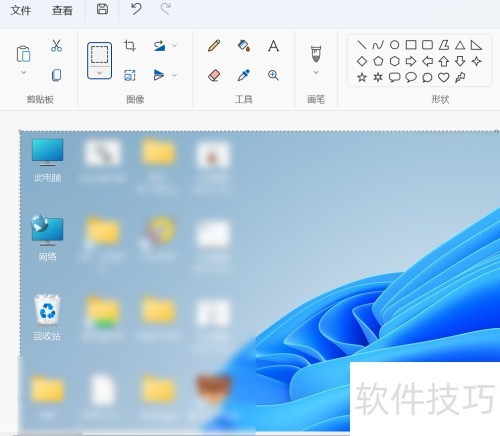Save the image with the floppy icon

point(102,9)
